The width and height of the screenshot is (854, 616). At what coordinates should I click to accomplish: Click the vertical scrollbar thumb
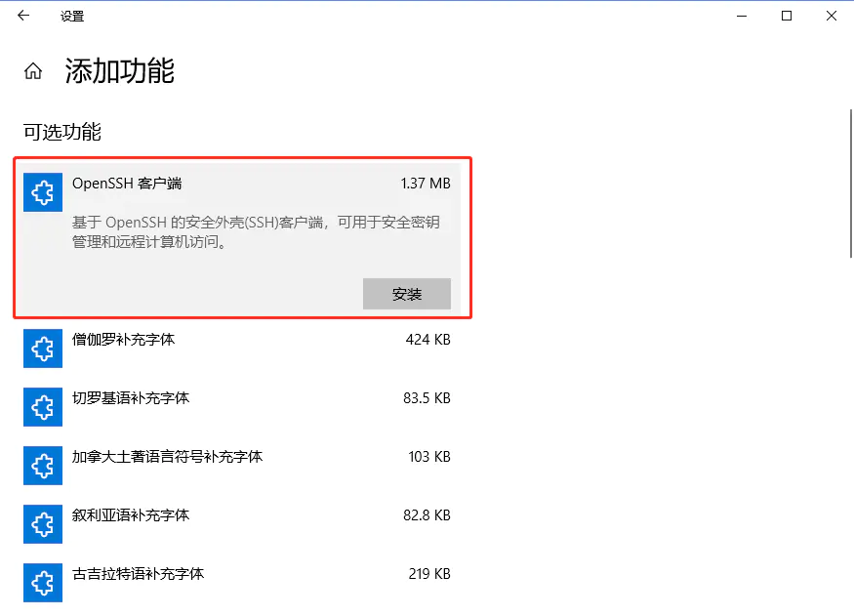coord(851,184)
